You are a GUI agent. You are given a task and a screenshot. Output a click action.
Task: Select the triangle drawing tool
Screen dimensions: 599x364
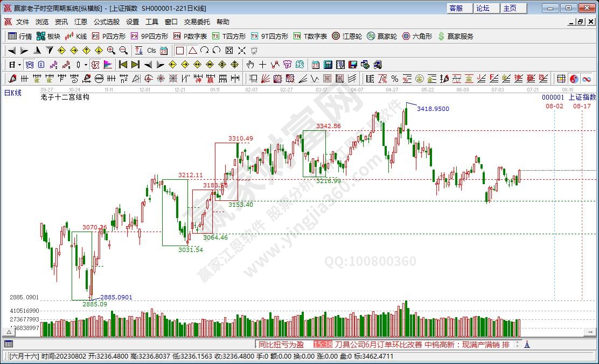[192, 50]
